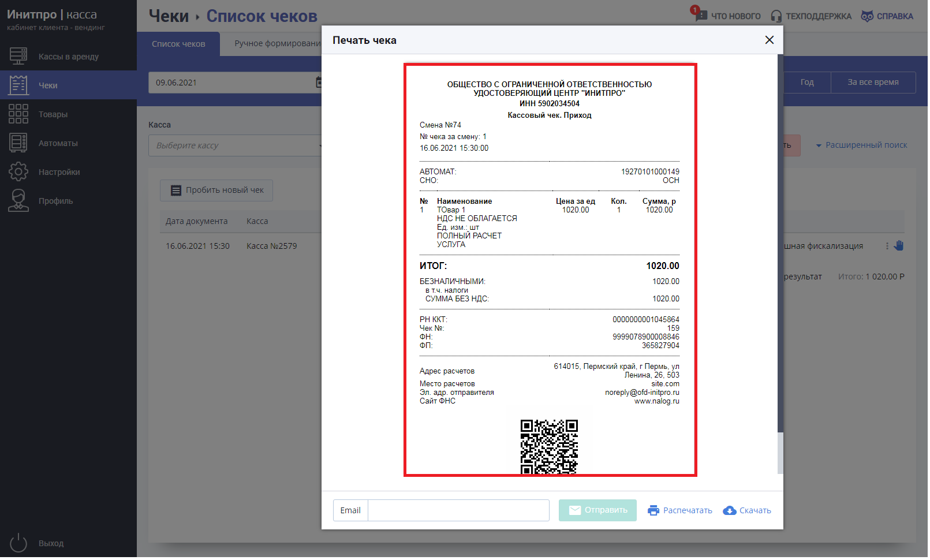Click the date field 09.06.2021
Image resolution: width=930 pixels, height=560 pixels.
[x=236, y=83]
